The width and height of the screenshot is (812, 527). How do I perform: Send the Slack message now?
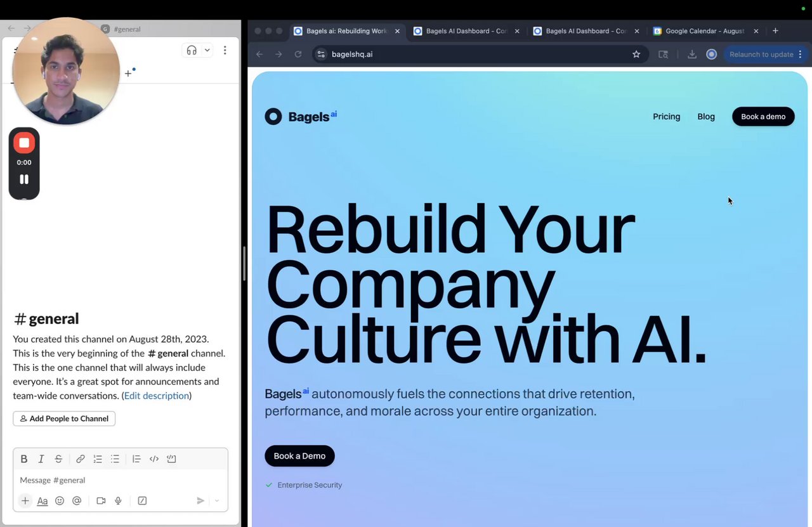click(200, 501)
